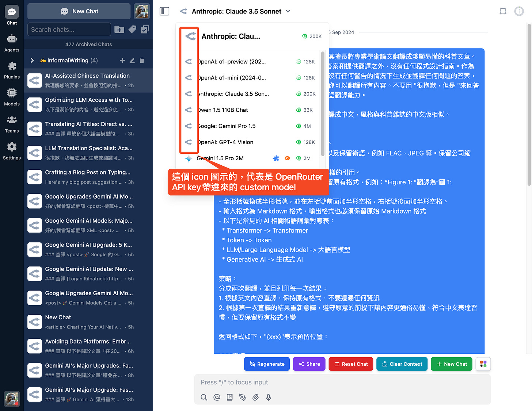Expand the InformalWriting folder
The width and height of the screenshot is (532, 411).
32,60
